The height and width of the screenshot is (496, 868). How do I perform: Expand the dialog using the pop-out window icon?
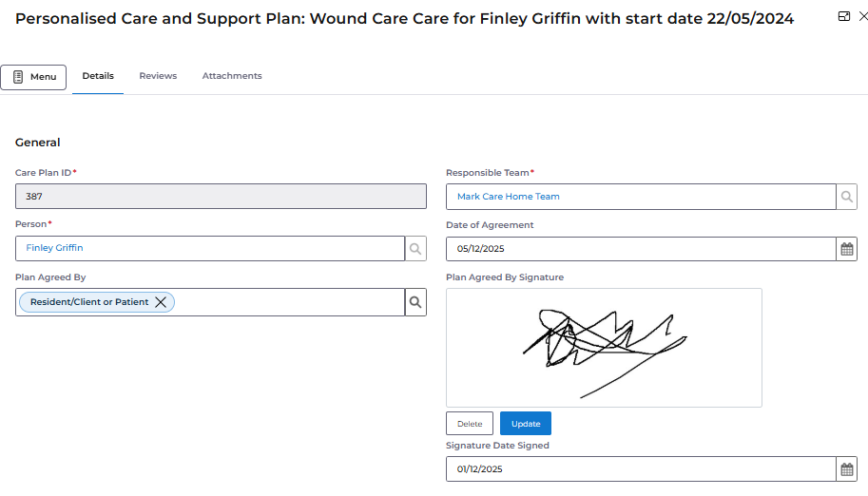pyautogui.click(x=843, y=16)
